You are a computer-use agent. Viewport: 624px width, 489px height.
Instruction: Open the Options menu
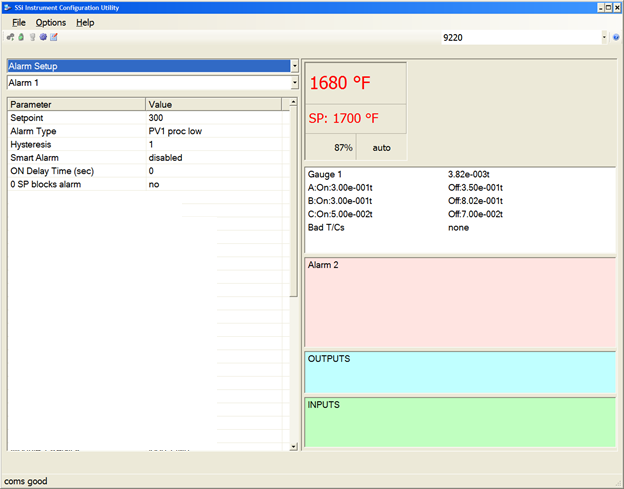(x=50, y=22)
